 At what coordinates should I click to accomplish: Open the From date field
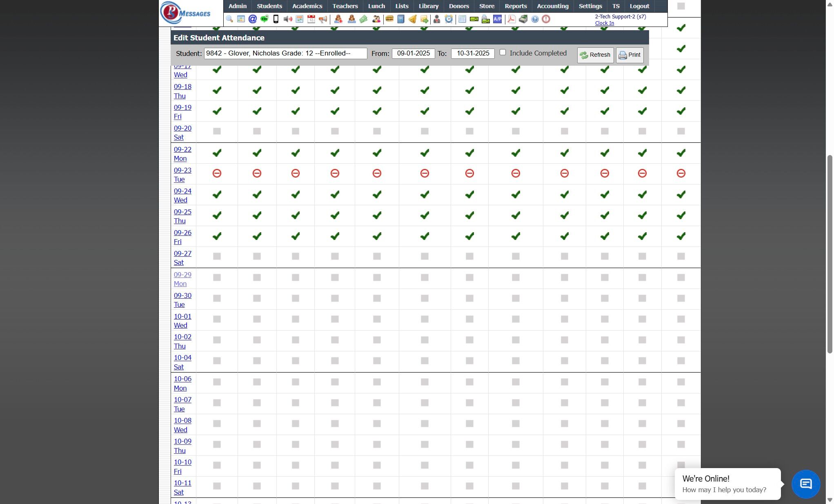[413, 53]
